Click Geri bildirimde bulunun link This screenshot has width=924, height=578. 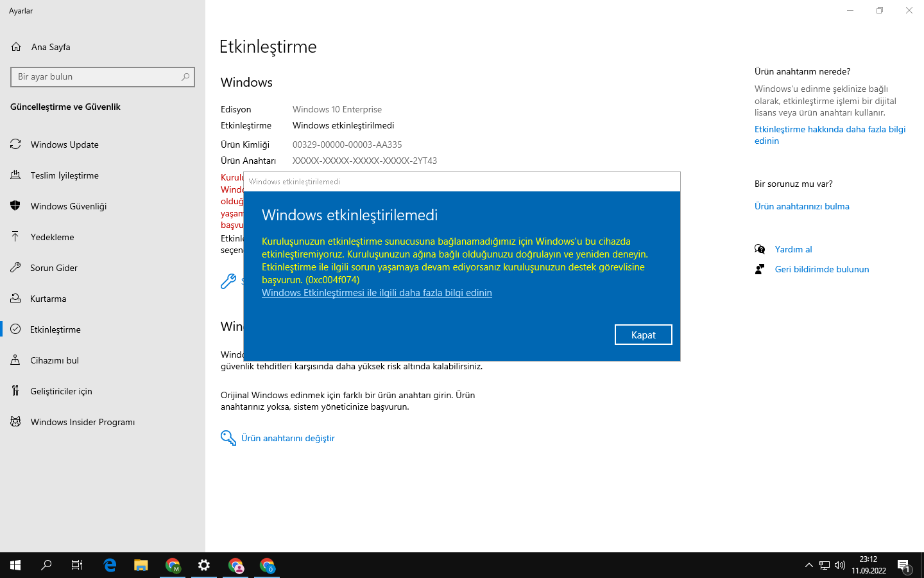(x=822, y=269)
